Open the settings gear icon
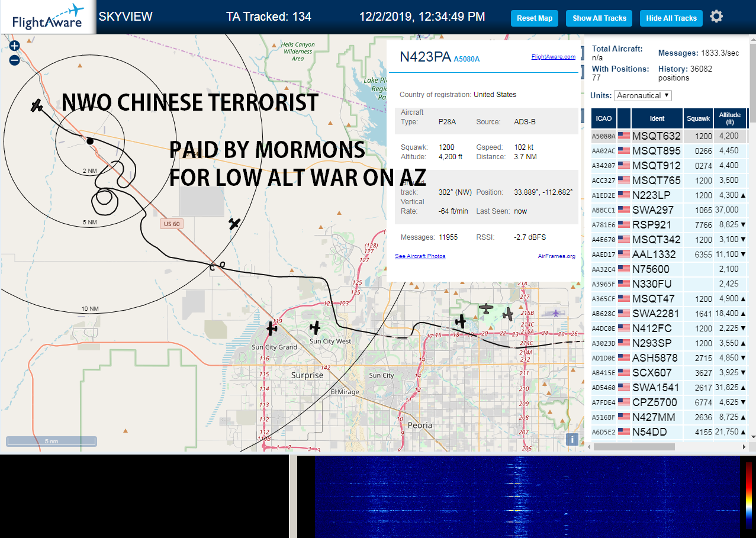Screen dimensions: 756x538 (716, 17)
